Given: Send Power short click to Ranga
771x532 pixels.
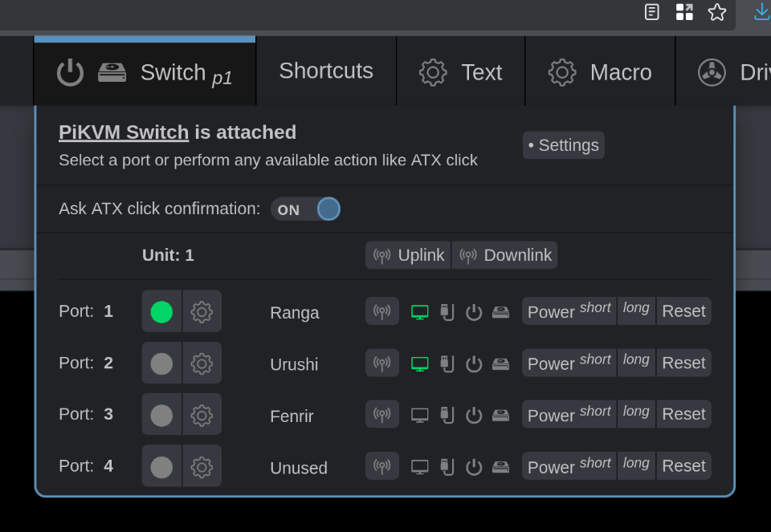Looking at the screenshot, I should [569, 311].
